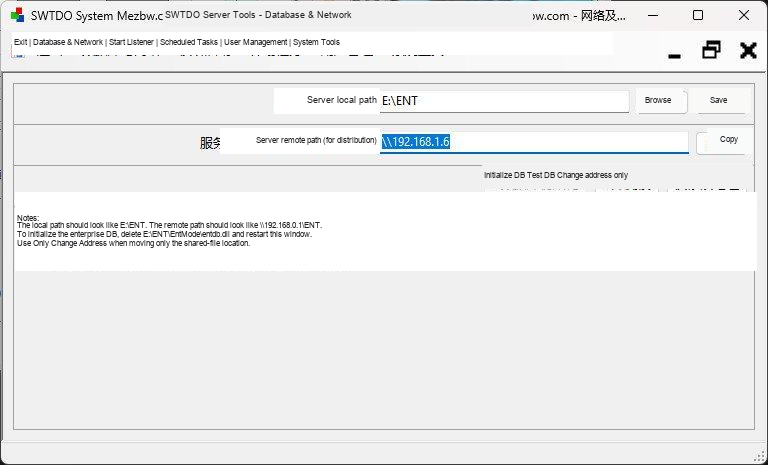Click the Exit menu item

20,42
